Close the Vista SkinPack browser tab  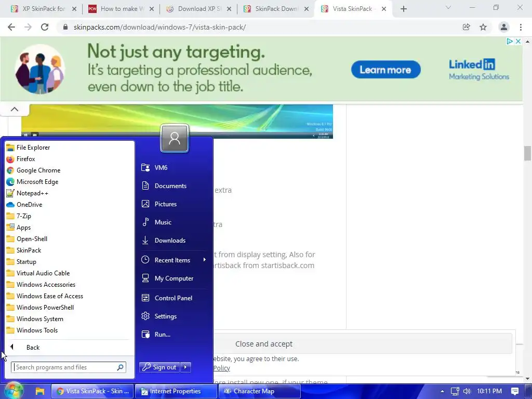[384, 9]
